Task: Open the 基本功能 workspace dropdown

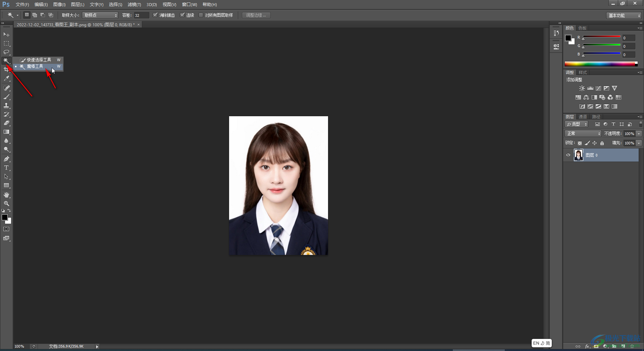Action: pyautogui.click(x=624, y=15)
